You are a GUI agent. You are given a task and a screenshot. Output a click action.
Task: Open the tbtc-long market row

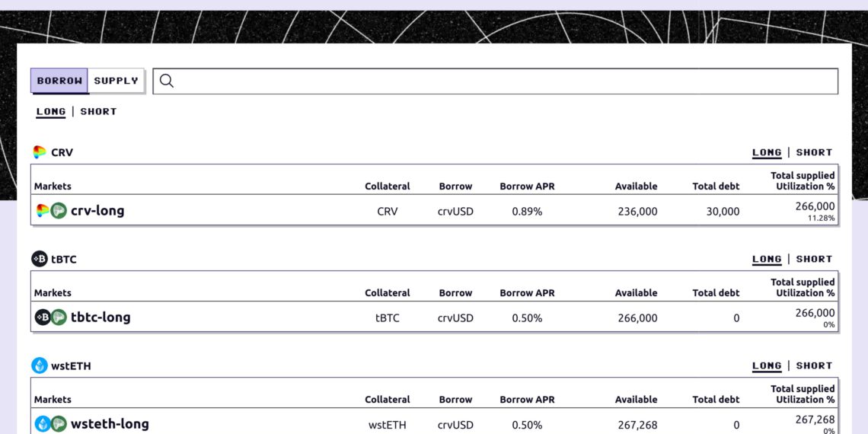click(x=435, y=318)
